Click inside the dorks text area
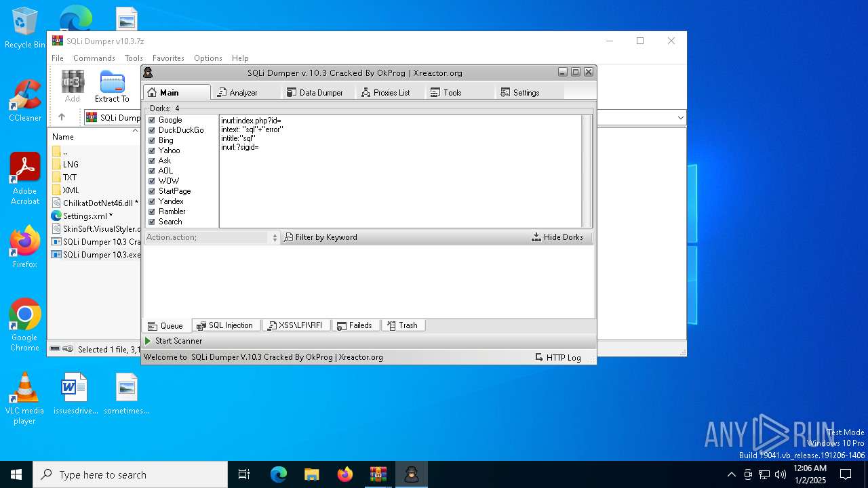868x488 pixels. (400, 171)
